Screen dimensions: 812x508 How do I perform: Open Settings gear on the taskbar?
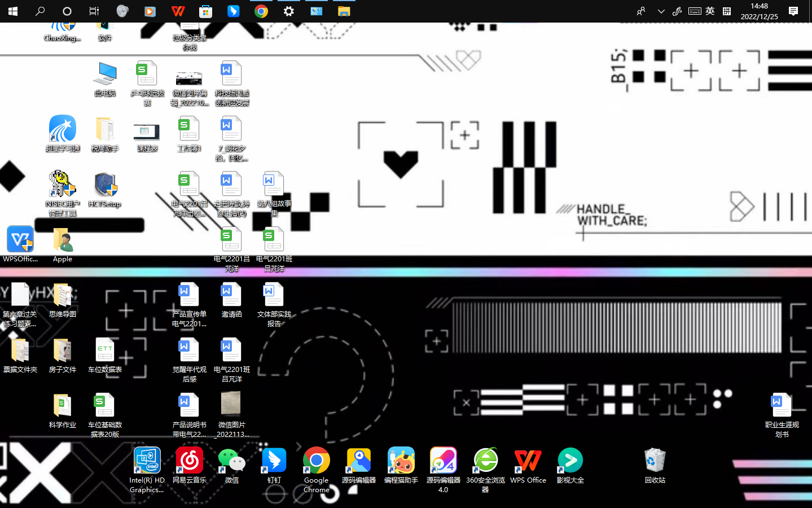click(x=288, y=11)
